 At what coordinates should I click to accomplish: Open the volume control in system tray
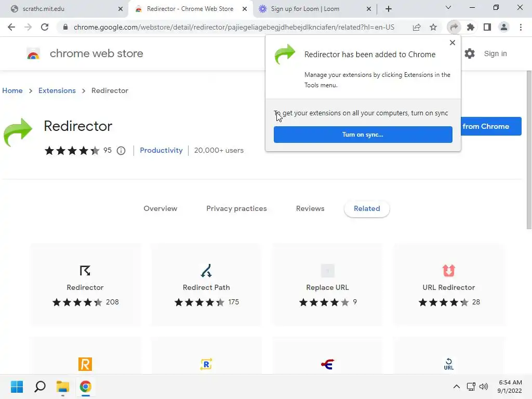[484, 387]
